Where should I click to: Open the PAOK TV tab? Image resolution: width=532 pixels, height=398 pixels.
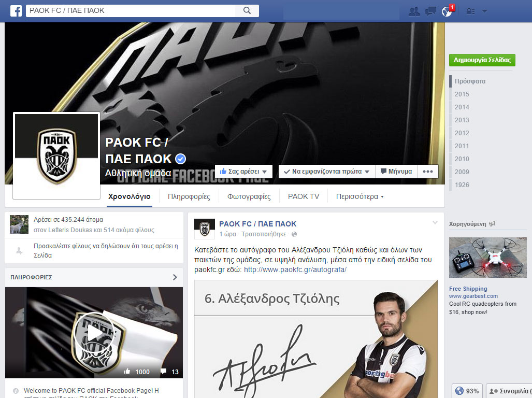(304, 196)
